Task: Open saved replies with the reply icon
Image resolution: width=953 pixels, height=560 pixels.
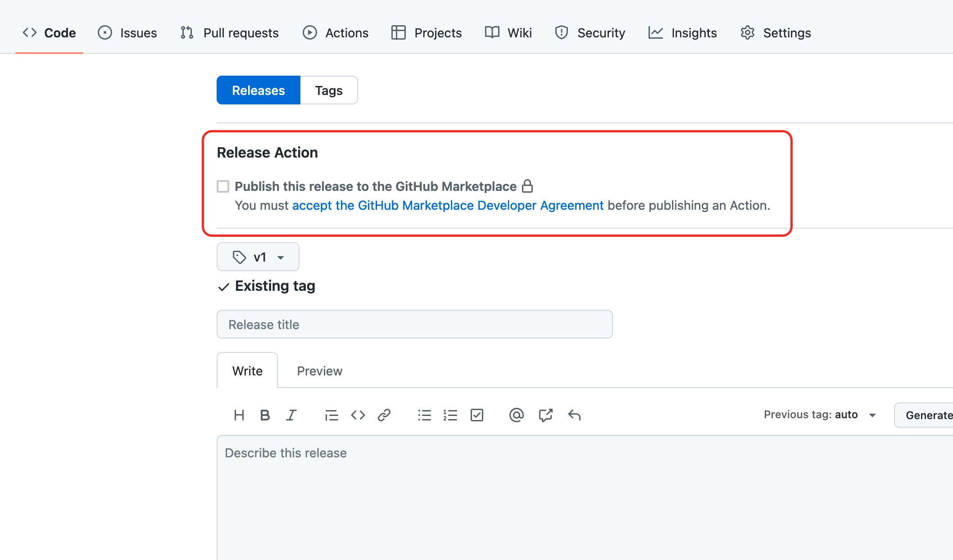Action: pos(574,415)
